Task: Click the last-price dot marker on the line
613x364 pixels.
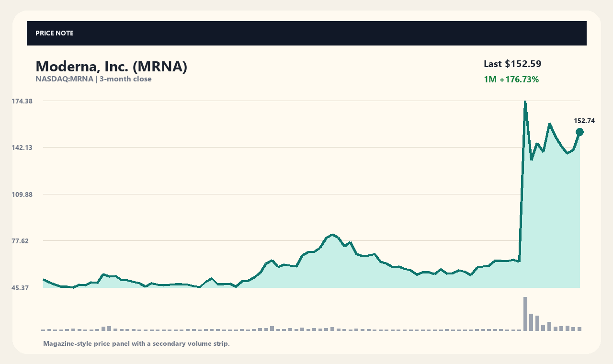Action: tap(579, 132)
